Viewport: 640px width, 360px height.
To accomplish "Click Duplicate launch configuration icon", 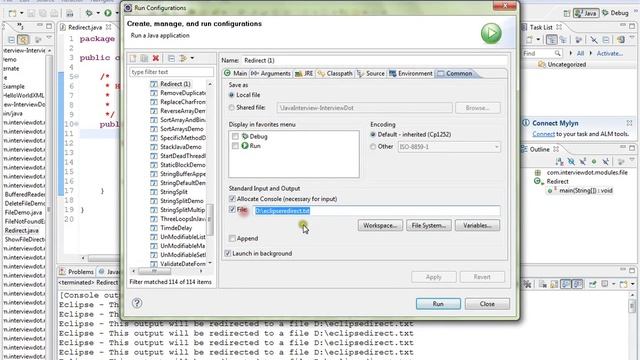I will click(144, 58).
